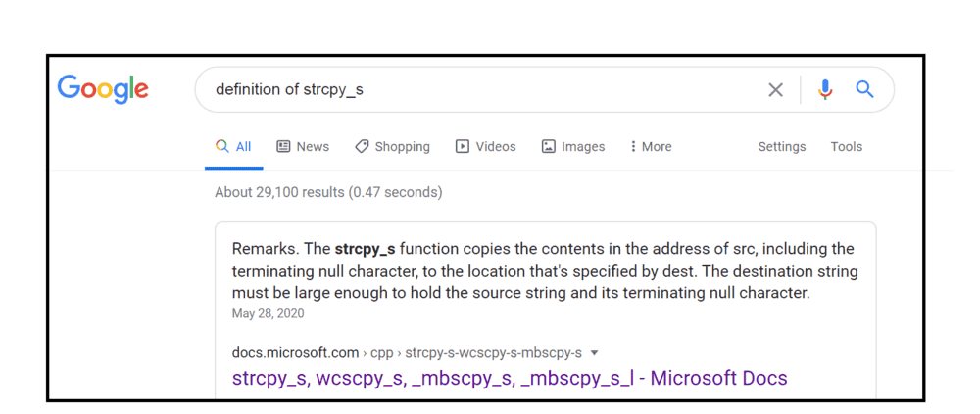Open the Images results tab

(583, 147)
